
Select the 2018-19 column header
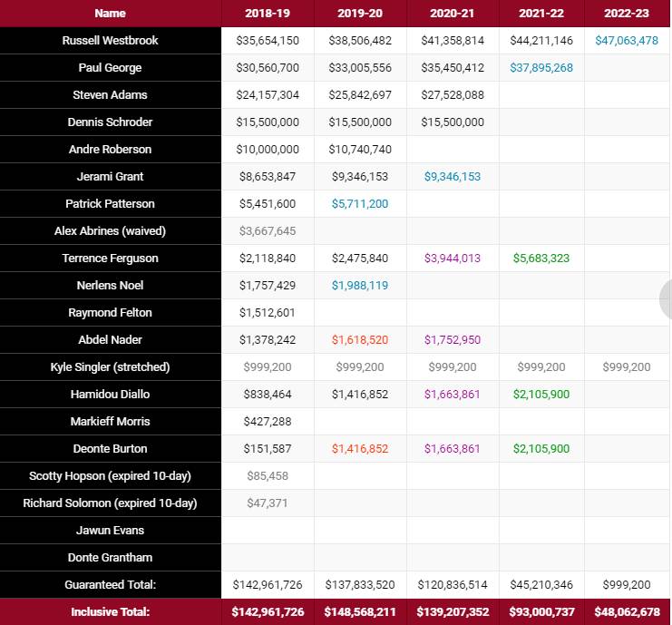click(268, 14)
